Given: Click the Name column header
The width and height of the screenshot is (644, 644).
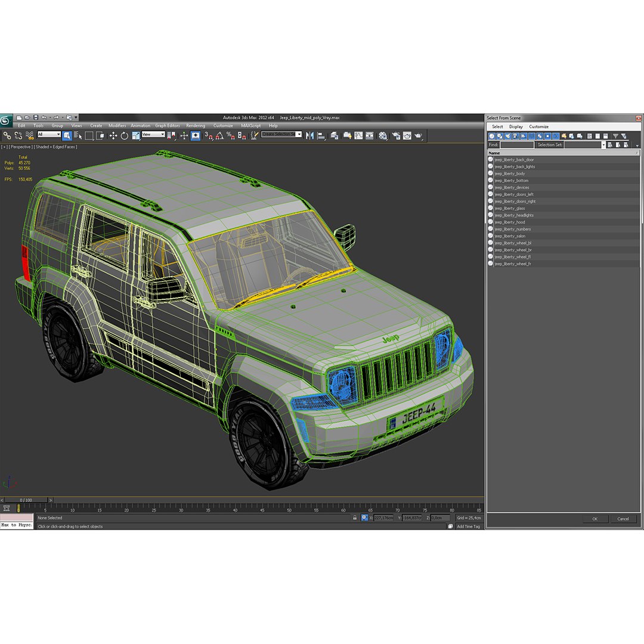Looking at the screenshot, I should pyautogui.click(x=563, y=153).
